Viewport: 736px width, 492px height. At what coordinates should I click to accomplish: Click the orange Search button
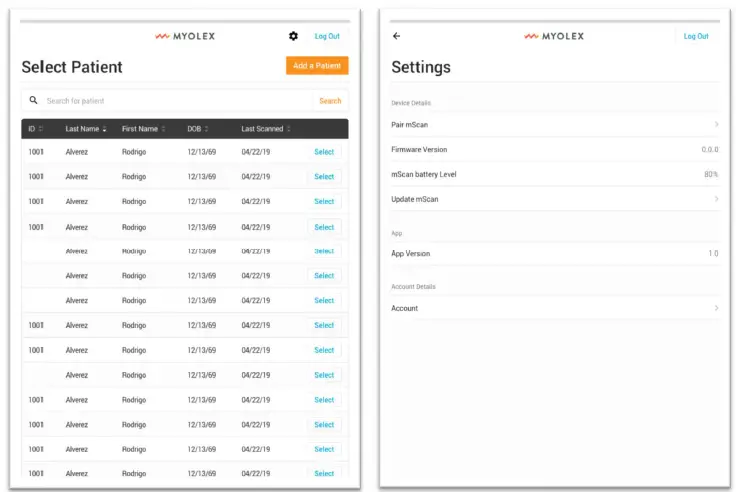tap(330, 101)
